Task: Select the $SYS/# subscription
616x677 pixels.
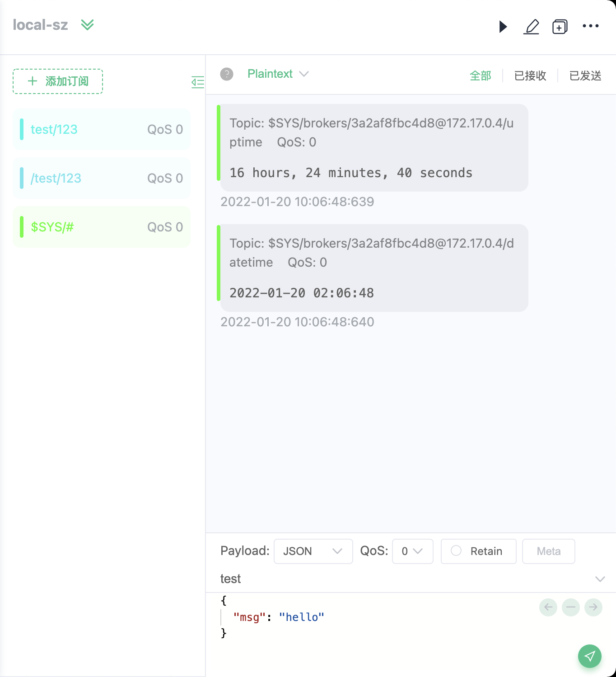Action: click(x=102, y=227)
